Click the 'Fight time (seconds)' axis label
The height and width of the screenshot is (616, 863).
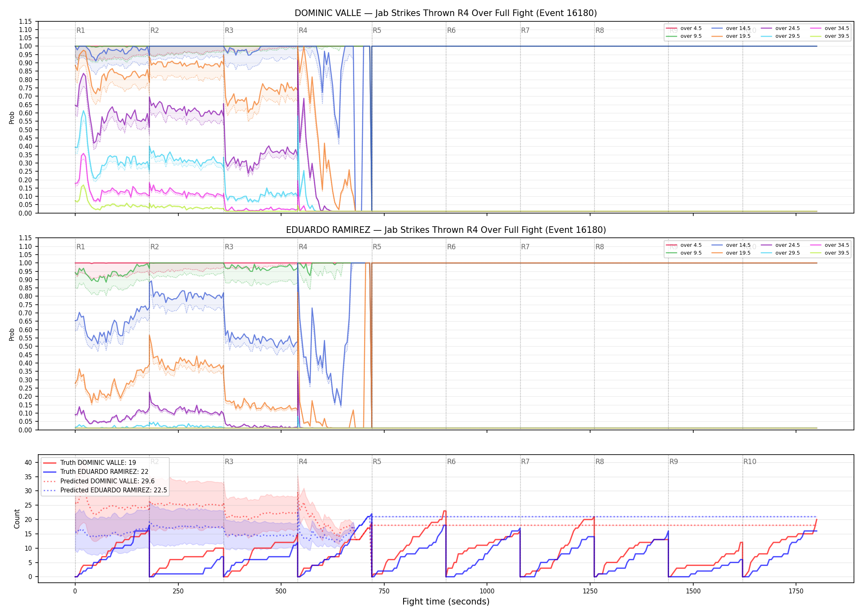(446, 602)
